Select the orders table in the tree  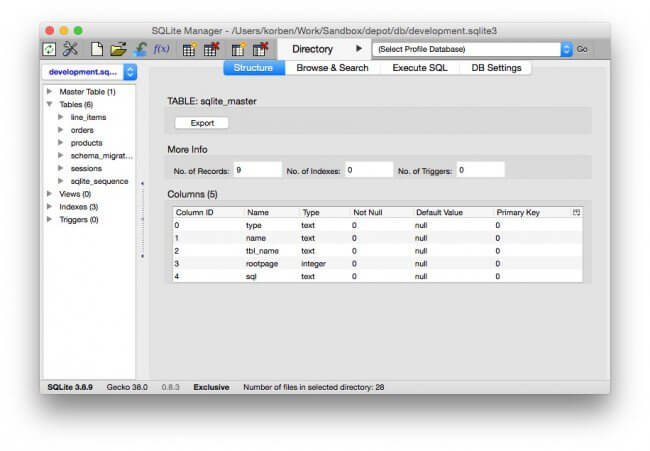82,130
